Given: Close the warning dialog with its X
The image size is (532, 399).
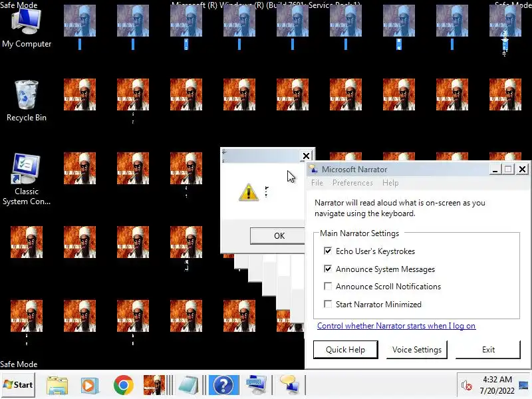Looking at the screenshot, I should click(x=306, y=156).
